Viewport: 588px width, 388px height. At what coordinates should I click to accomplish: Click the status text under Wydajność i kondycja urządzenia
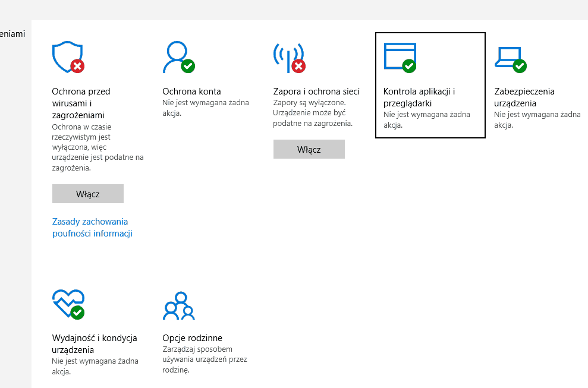coord(95,366)
